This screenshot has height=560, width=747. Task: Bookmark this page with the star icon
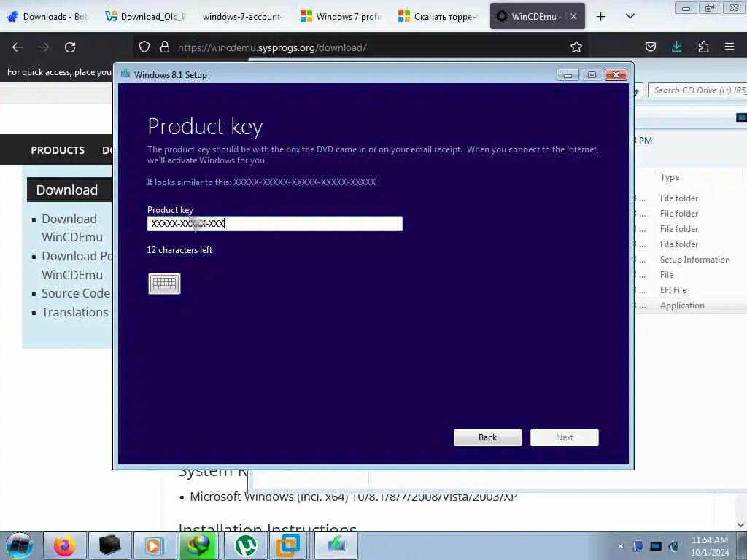(576, 47)
